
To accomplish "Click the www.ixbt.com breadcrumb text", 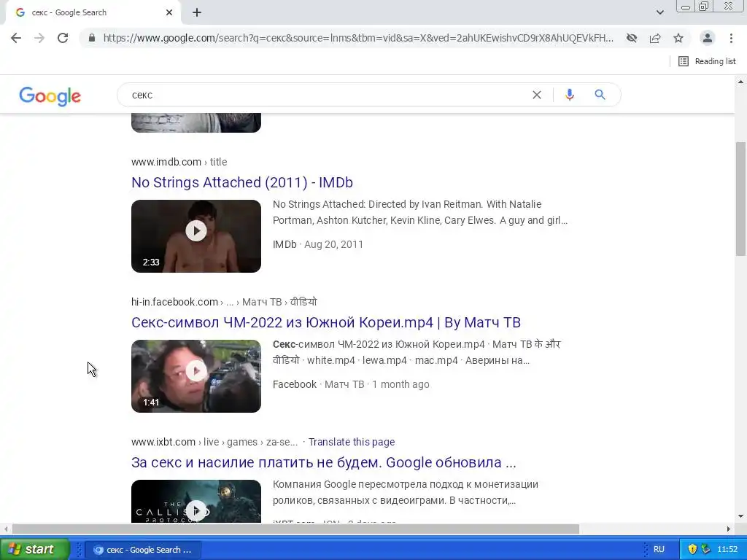I will pos(163,442).
